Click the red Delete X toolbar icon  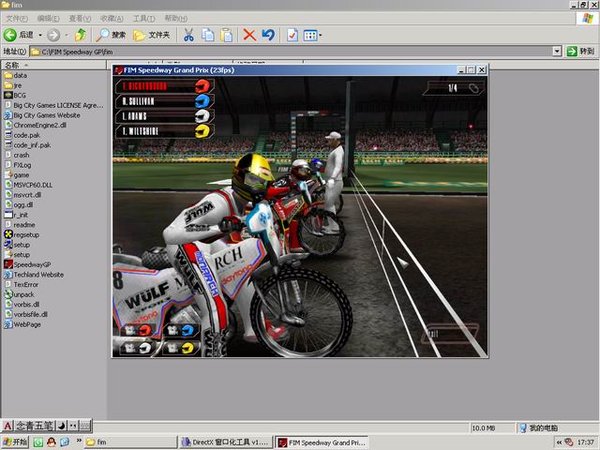pos(249,35)
